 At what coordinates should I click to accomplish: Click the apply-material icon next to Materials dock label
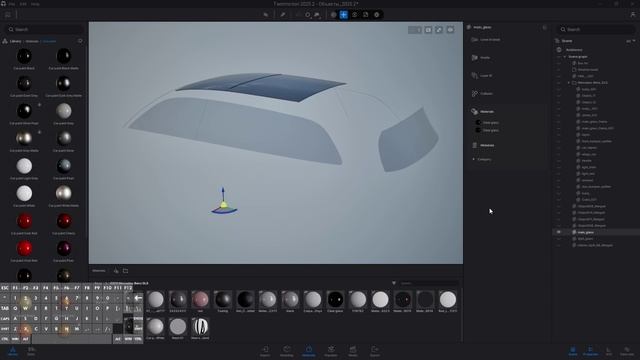[116, 271]
